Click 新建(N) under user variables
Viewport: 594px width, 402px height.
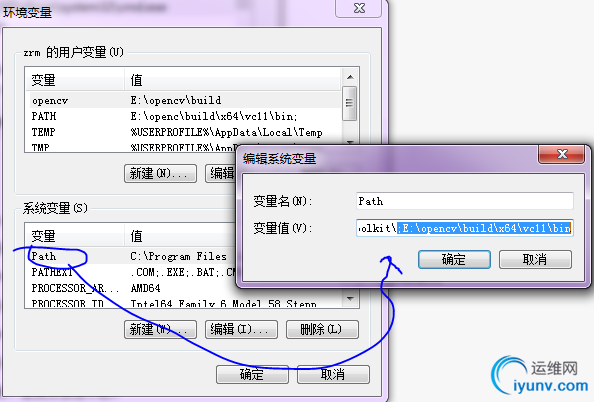[x=160, y=174]
